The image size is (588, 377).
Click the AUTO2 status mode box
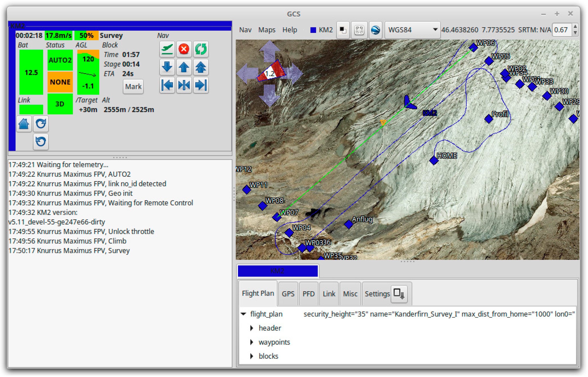click(60, 60)
